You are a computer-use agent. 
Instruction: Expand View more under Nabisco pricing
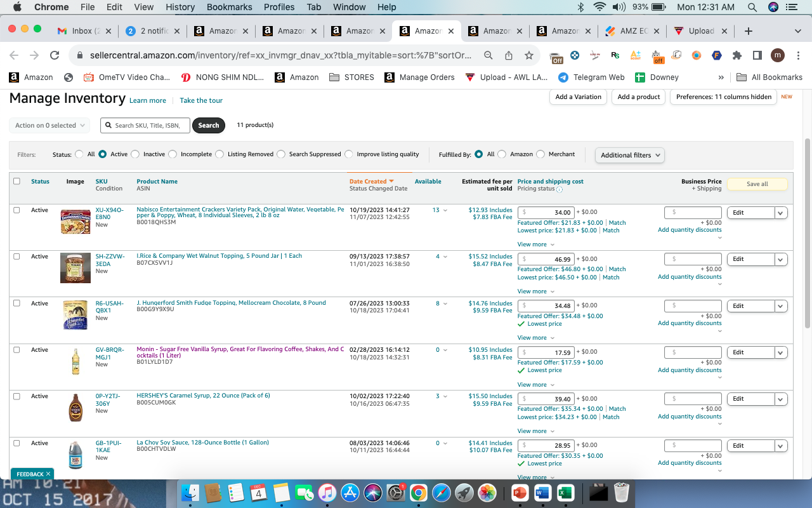tap(536, 244)
